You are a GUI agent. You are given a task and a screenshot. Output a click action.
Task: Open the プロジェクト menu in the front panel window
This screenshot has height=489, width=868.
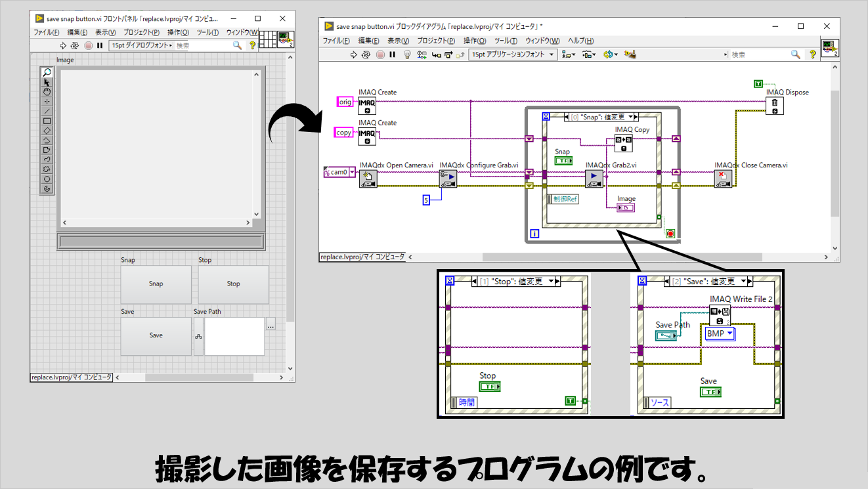tap(141, 32)
